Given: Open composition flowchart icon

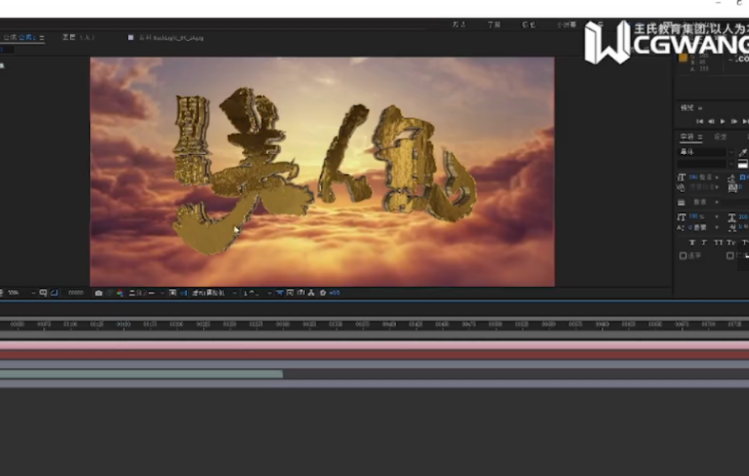Looking at the screenshot, I should [311, 293].
